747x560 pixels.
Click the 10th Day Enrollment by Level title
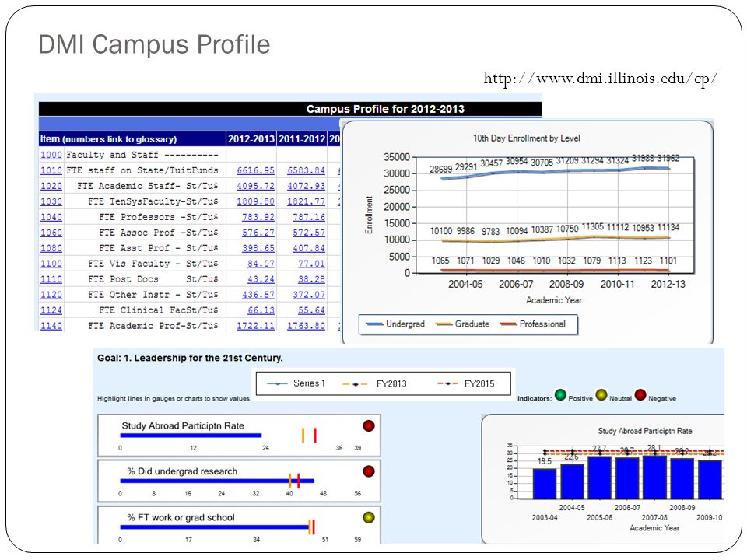pos(527,138)
